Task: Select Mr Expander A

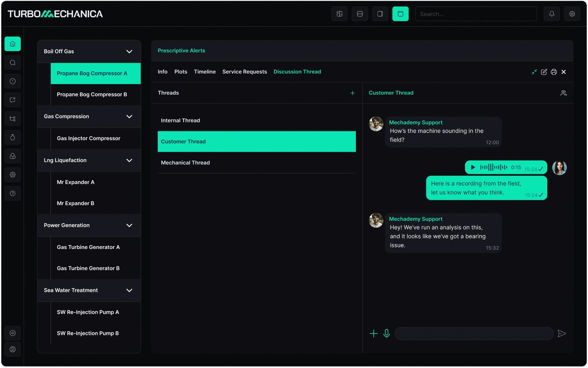Action: pos(96,182)
